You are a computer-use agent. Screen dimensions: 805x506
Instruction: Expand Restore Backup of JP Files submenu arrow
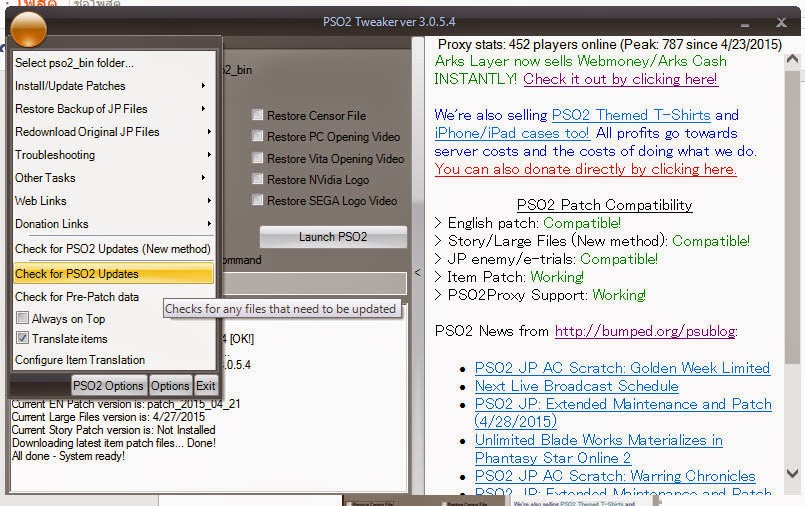tap(204, 109)
